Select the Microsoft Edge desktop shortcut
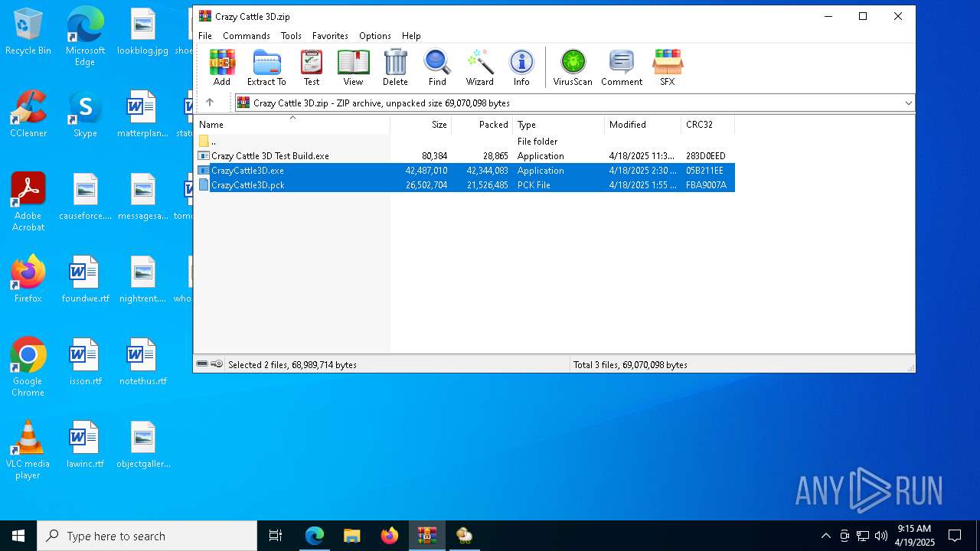Viewport: 980px width, 551px height. point(85,37)
